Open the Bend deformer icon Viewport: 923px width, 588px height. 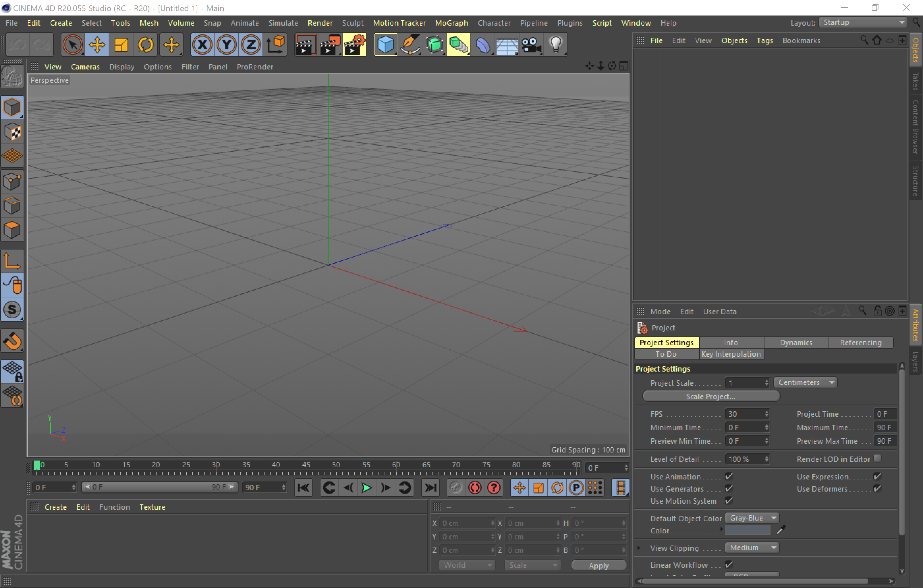click(483, 45)
